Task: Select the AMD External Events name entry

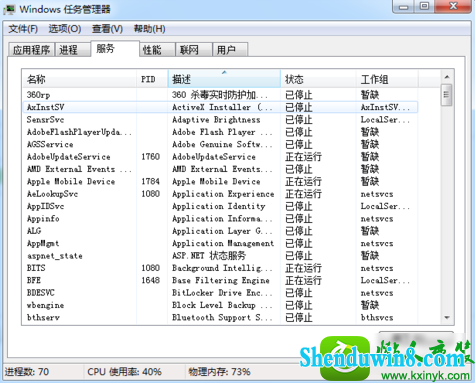Action: coord(79,169)
